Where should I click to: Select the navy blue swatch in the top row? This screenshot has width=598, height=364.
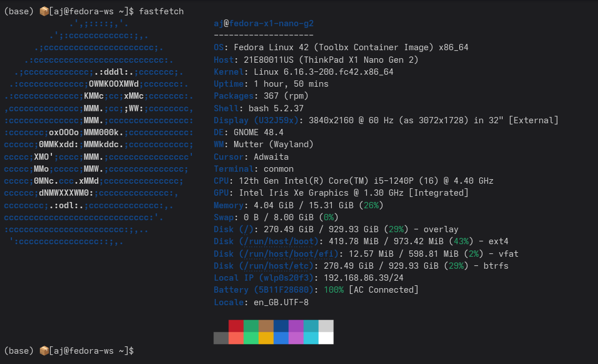coord(281,326)
